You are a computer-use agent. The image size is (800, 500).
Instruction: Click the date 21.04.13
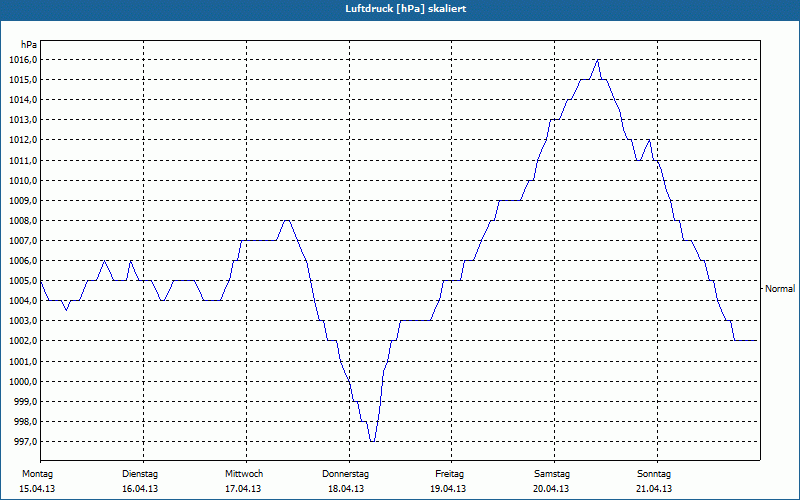tap(654, 489)
